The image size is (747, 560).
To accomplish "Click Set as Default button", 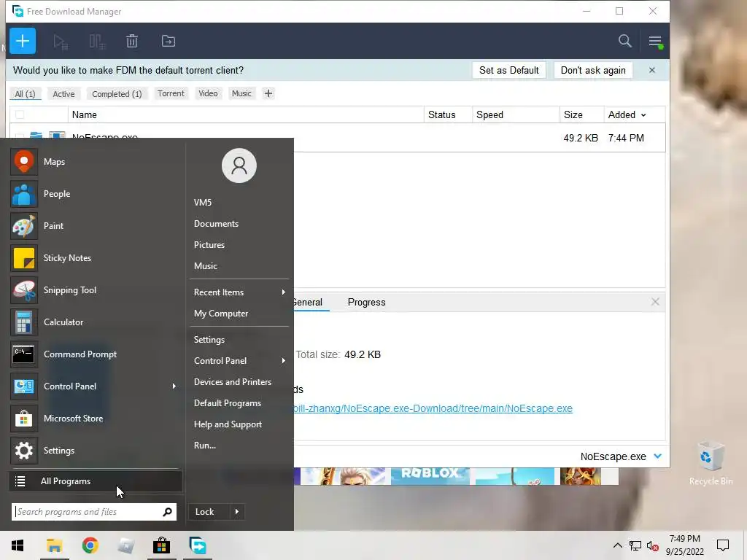I will (x=508, y=71).
